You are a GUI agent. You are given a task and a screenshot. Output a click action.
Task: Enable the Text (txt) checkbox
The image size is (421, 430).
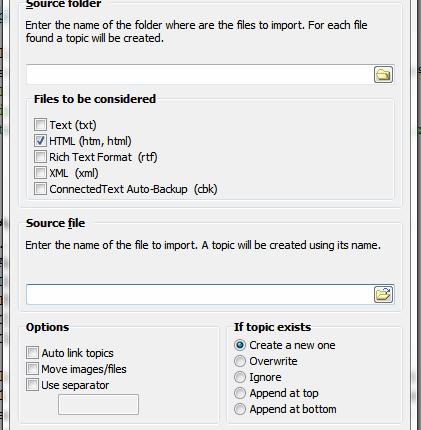tap(40, 125)
